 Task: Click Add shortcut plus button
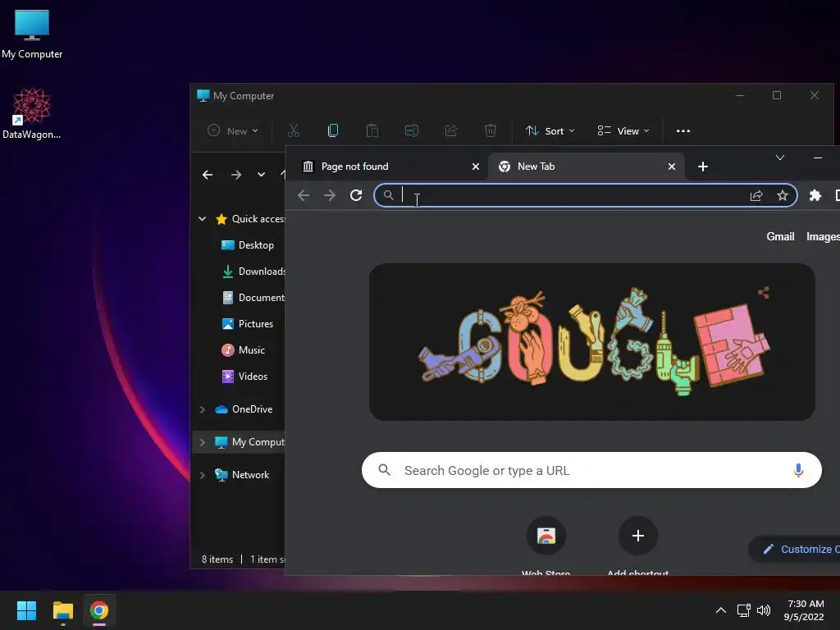tap(637, 536)
